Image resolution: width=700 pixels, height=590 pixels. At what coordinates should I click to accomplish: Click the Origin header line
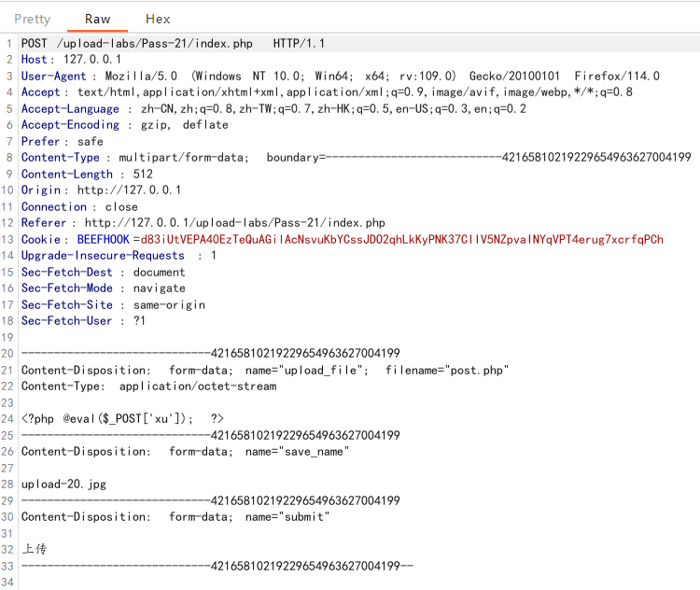[x=101, y=190]
